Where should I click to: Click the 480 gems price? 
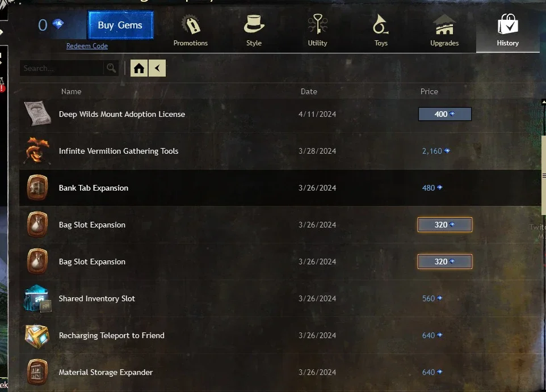point(432,188)
